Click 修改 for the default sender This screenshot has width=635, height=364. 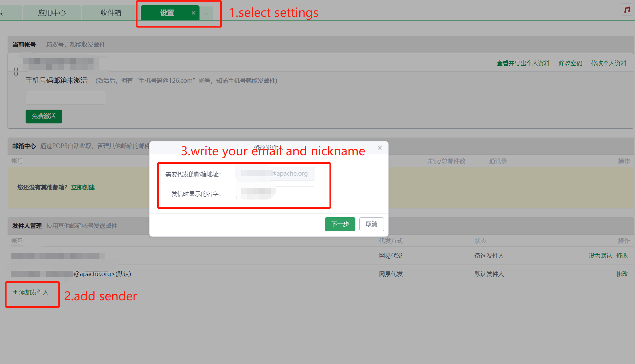click(x=622, y=274)
